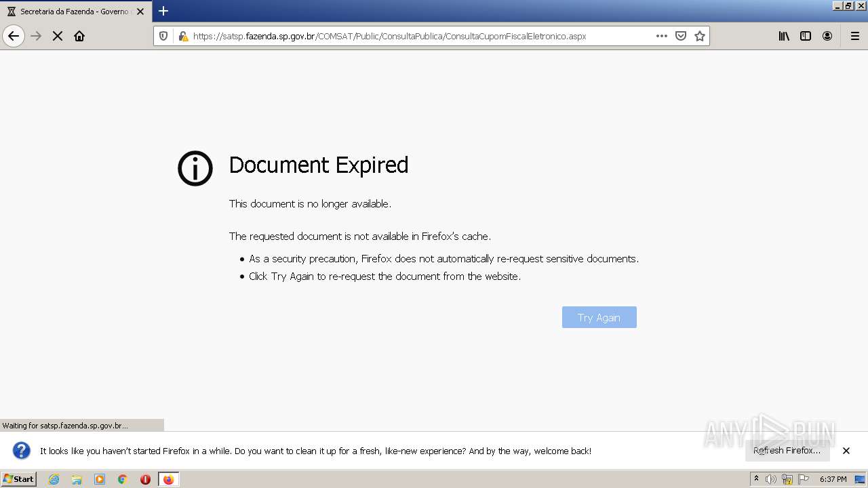Save page to Pocket
This screenshot has height=488, width=868.
(x=681, y=36)
